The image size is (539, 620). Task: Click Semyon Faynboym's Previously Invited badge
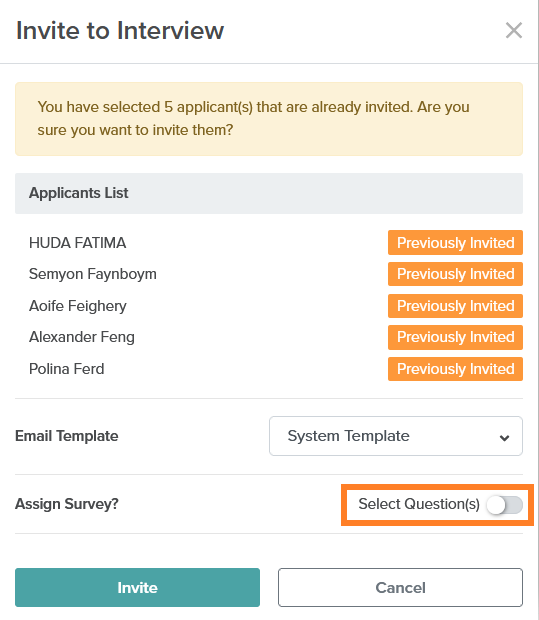pyautogui.click(x=455, y=274)
